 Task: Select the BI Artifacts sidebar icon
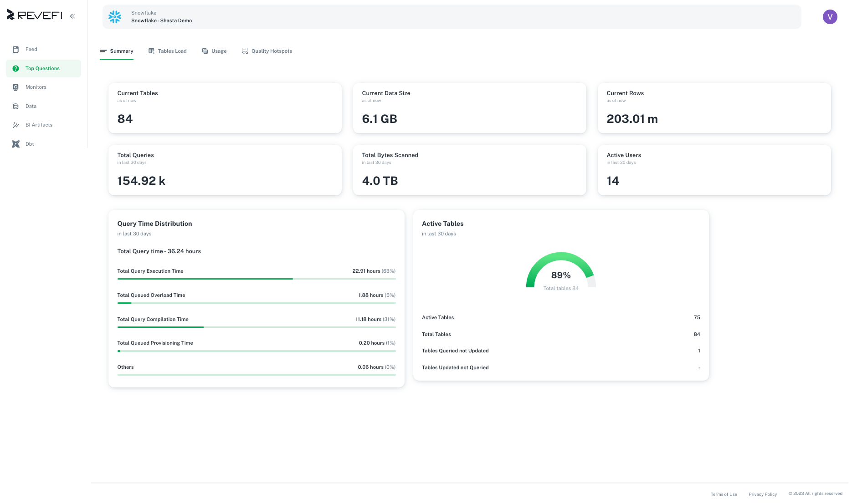(16, 125)
